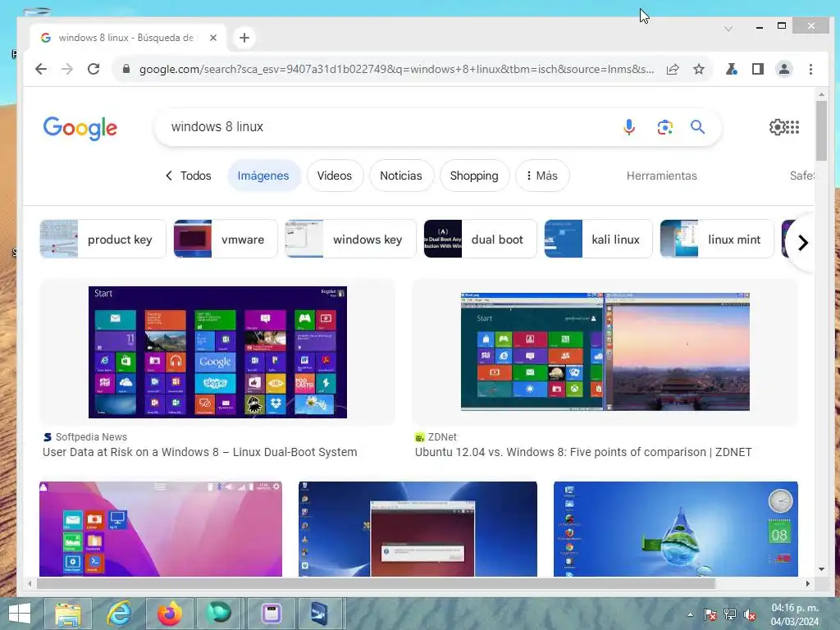Image resolution: width=840 pixels, height=630 pixels.
Task: Filter by windows key chip
Action: pos(350,239)
